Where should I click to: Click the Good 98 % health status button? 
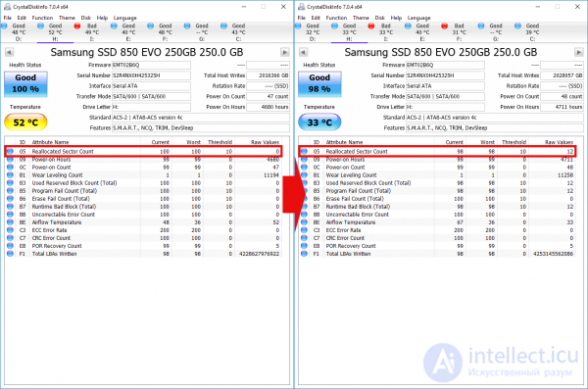pyautogui.click(x=319, y=83)
